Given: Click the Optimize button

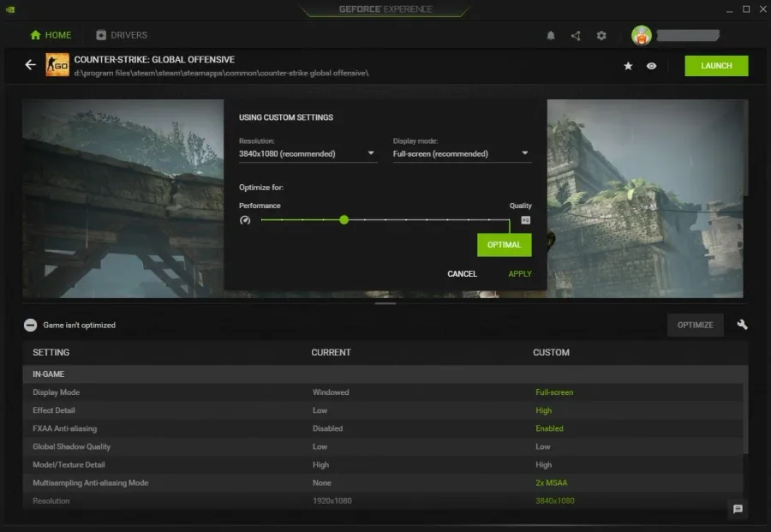Looking at the screenshot, I should [x=696, y=325].
